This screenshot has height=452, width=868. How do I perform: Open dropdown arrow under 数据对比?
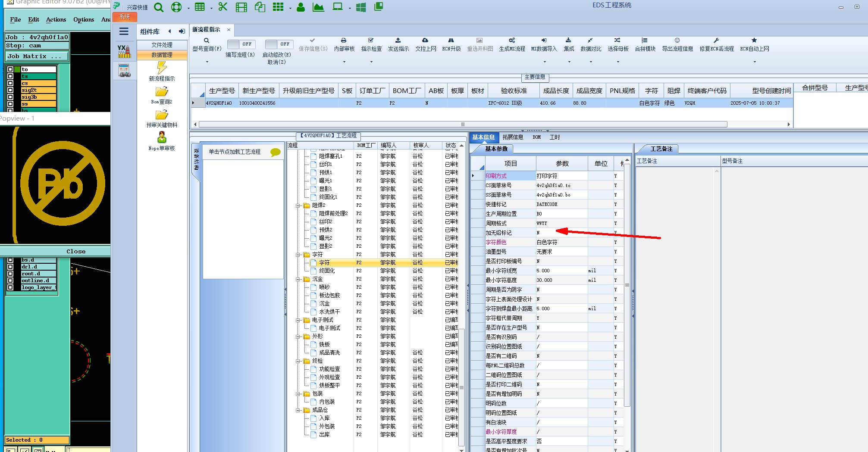click(x=591, y=62)
